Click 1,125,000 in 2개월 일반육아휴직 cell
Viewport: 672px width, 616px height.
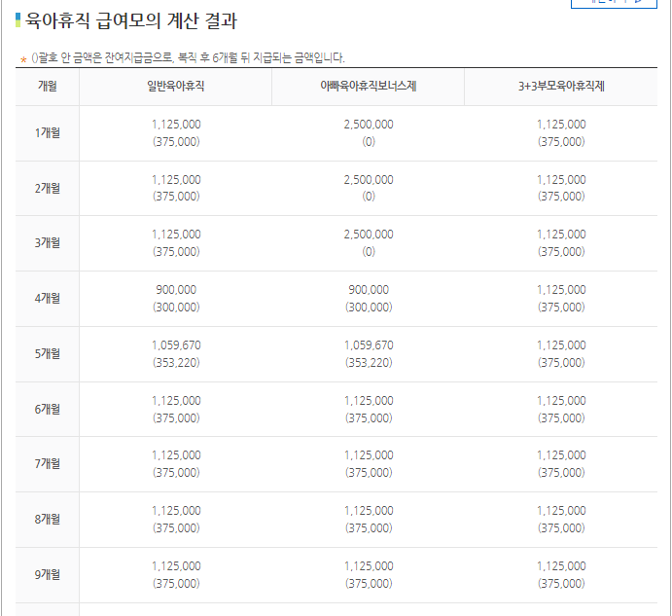176,180
